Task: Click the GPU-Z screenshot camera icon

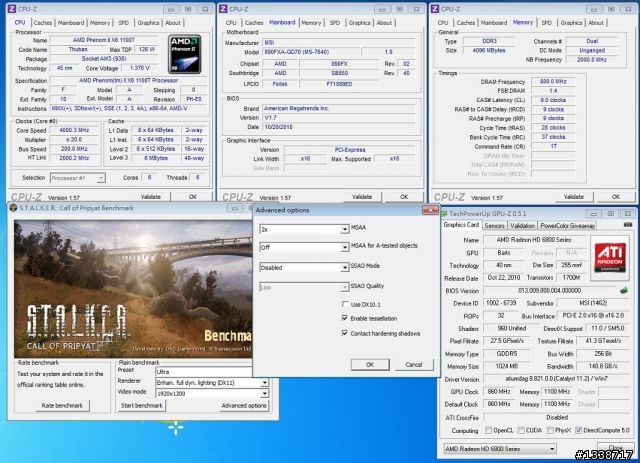Action: [628, 225]
